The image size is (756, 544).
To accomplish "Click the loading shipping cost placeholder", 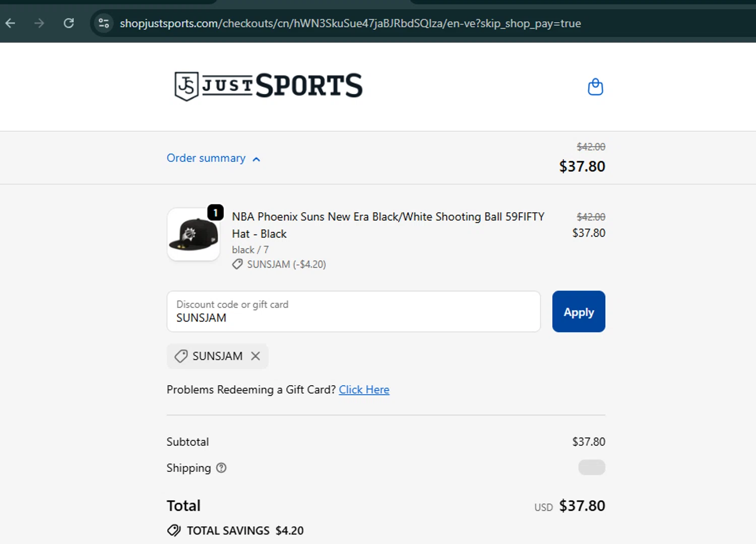I will [x=592, y=467].
